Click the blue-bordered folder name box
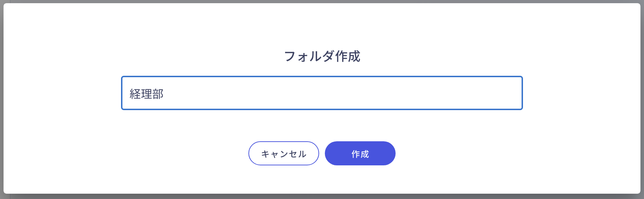 pyautogui.click(x=322, y=93)
